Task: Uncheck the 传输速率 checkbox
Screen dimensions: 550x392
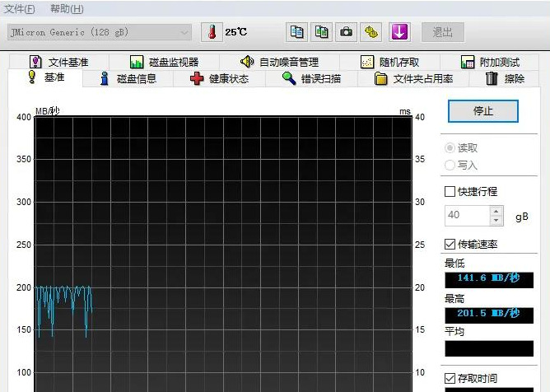Action: click(450, 245)
